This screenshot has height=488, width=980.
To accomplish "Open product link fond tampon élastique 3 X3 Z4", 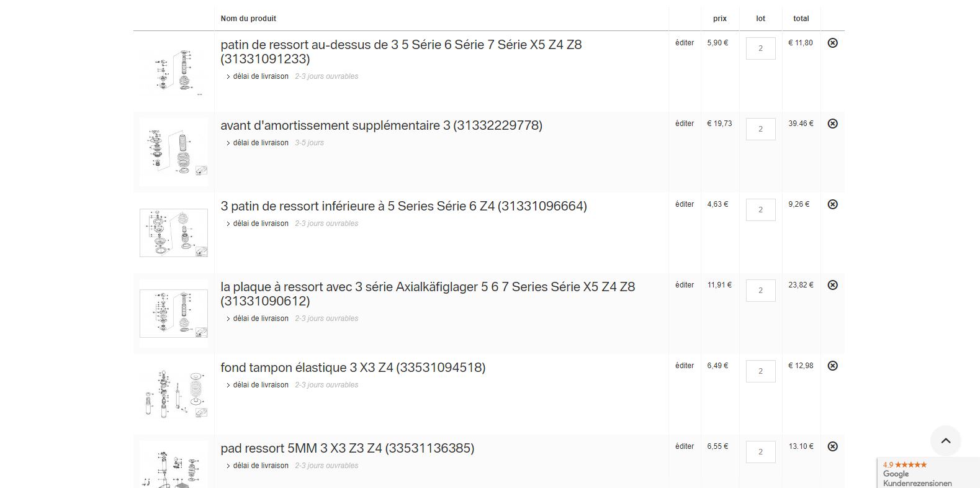I will coord(353,368).
